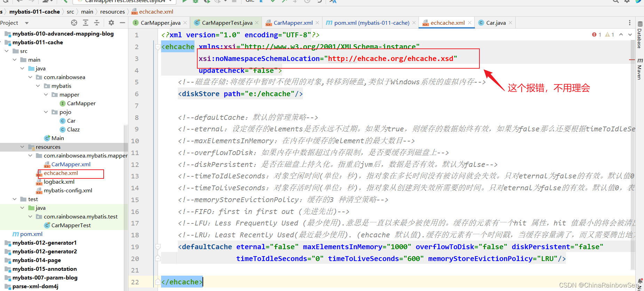Click the src breadcrumb

click(x=70, y=12)
